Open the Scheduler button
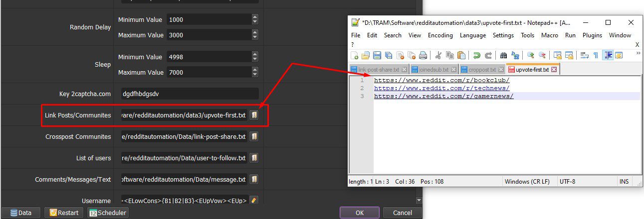 [x=108, y=213]
